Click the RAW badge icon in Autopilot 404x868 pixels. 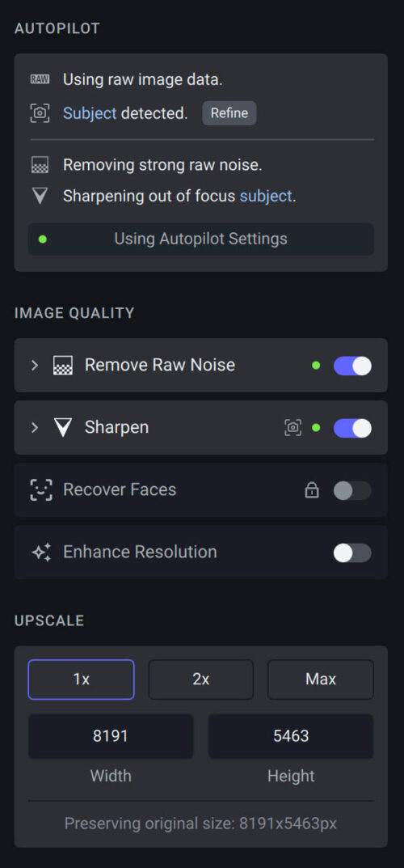[x=40, y=80]
